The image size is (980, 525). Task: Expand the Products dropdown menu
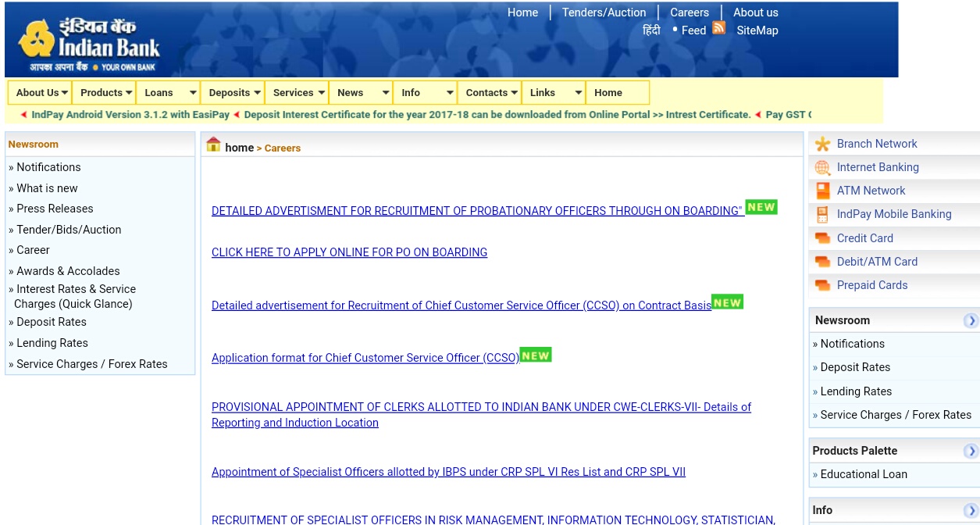pos(104,92)
